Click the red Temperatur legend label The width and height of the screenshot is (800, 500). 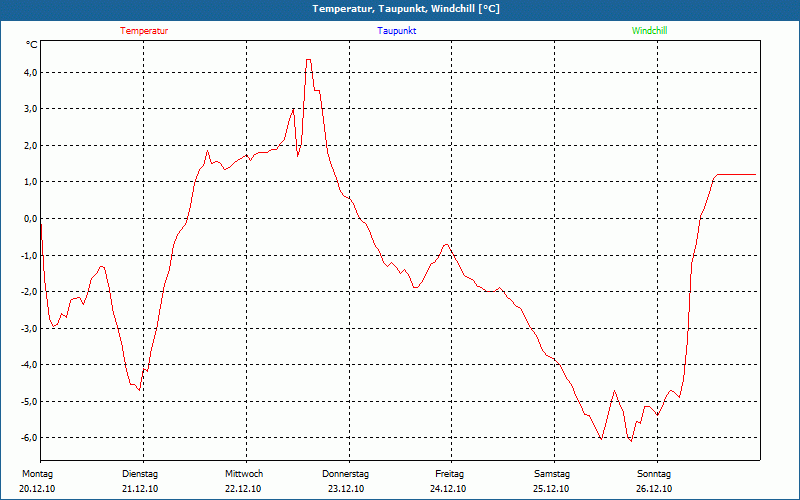(144, 31)
